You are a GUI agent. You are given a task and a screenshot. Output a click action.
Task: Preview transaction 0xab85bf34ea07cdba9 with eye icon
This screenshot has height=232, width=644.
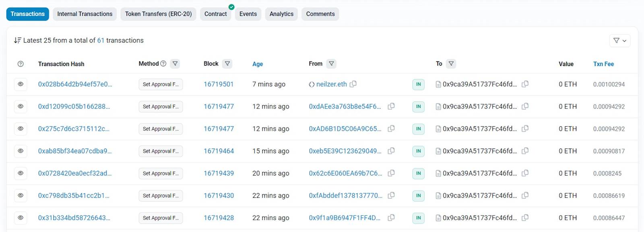(x=21, y=151)
